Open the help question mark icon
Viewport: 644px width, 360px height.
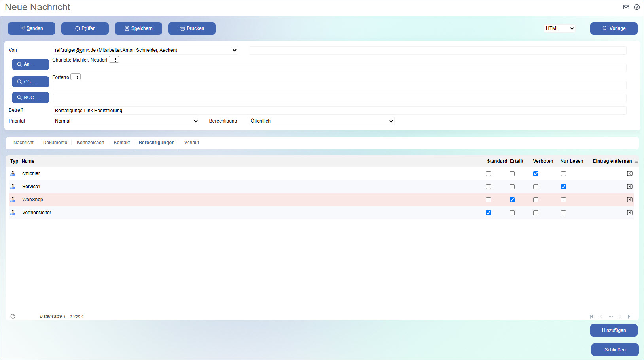pyautogui.click(x=636, y=7)
